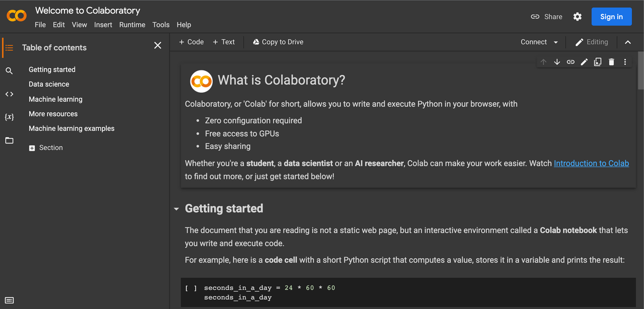Click the Colab logo in header
This screenshot has width=644, height=309.
click(17, 16)
